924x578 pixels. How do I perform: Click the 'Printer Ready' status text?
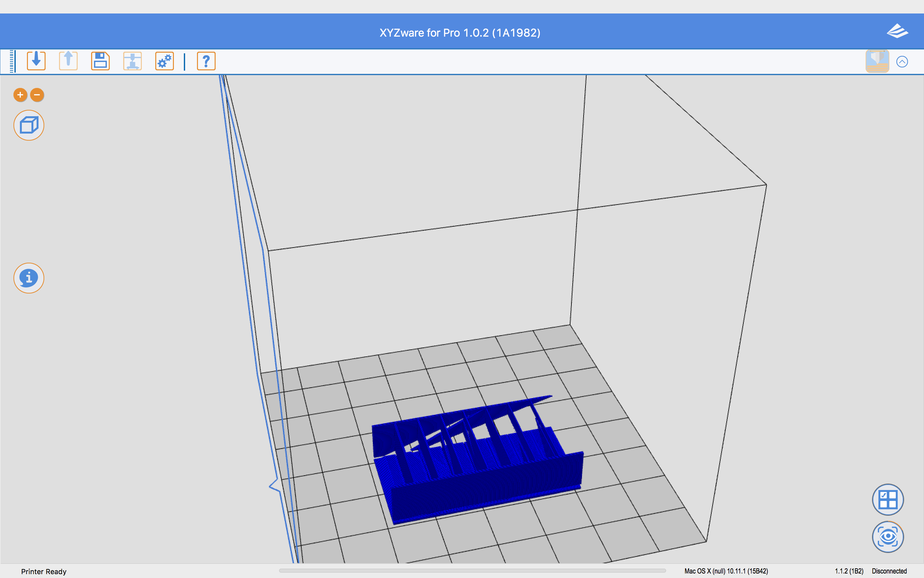coord(44,572)
